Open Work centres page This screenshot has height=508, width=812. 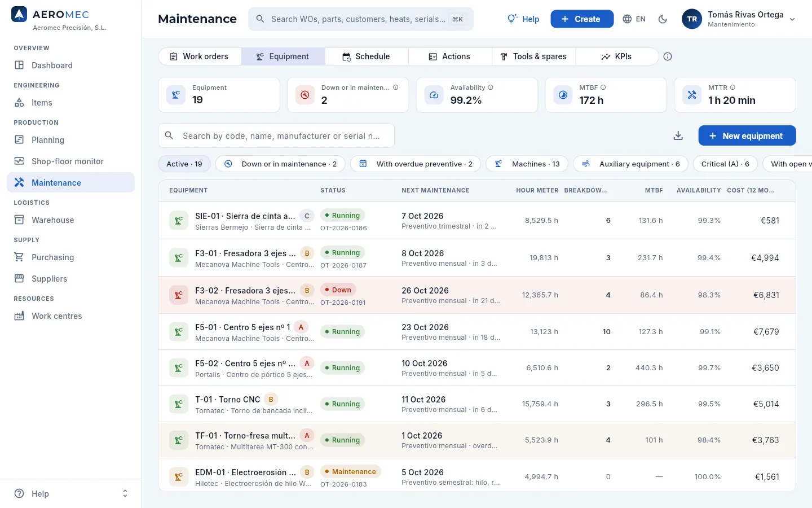pos(71,316)
